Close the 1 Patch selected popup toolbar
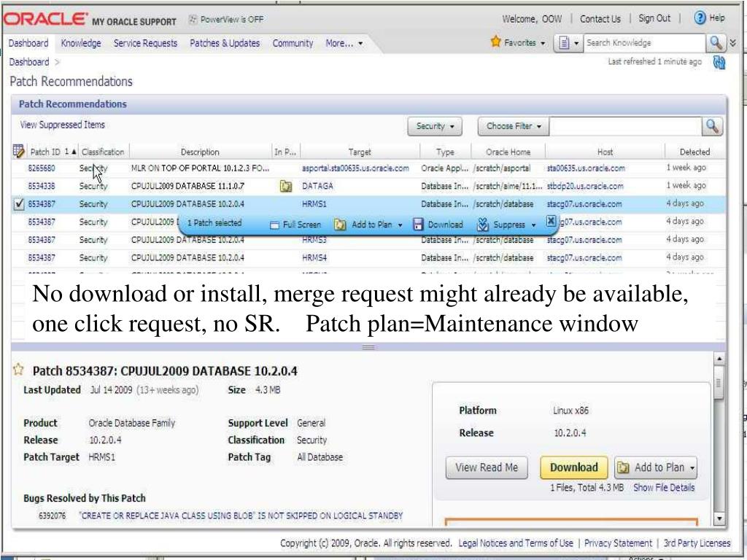 point(551,221)
